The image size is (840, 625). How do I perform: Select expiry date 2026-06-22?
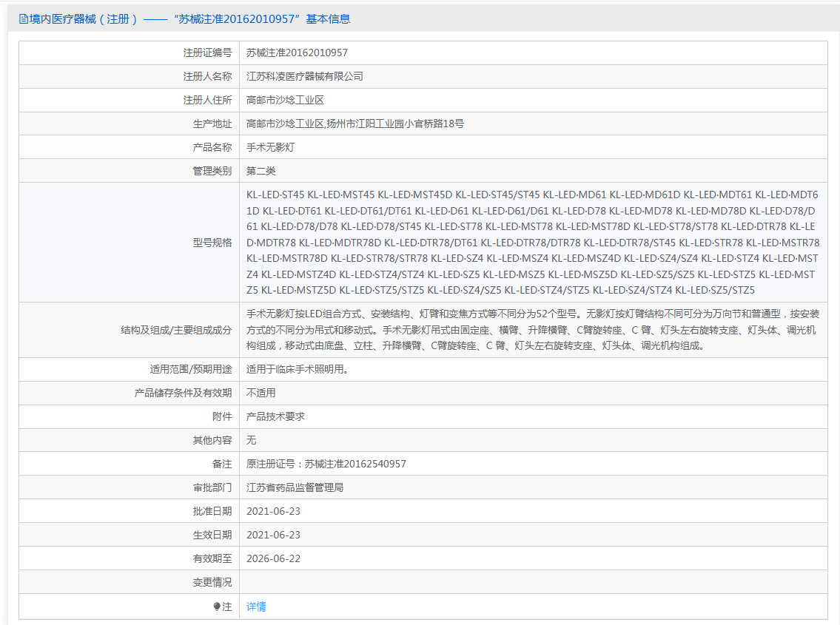point(273,558)
